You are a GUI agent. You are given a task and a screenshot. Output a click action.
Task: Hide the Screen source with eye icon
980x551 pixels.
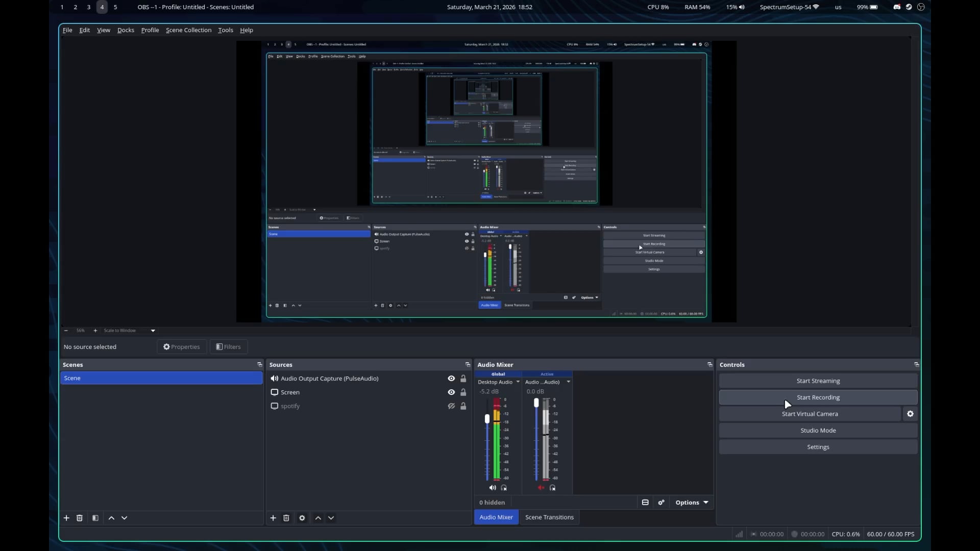coord(451,392)
